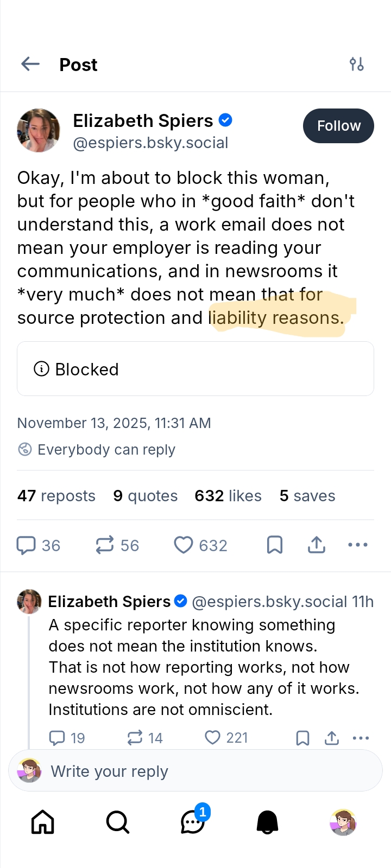Open chat messages with one unread

coord(193,822)
